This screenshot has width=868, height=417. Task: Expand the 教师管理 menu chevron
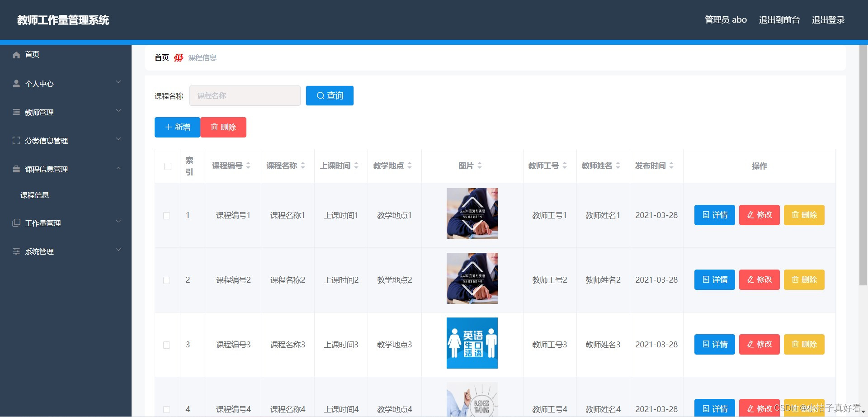[x=118, y=110]
